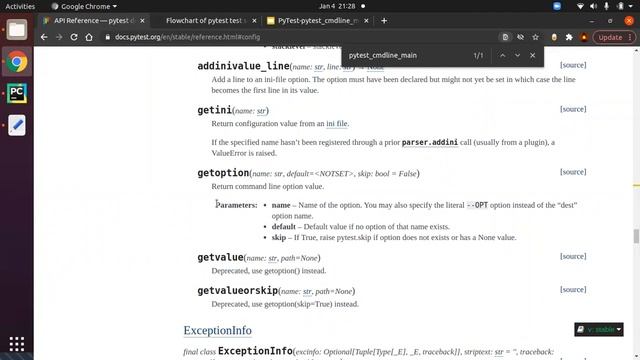This screenshot has width=640, height=360.
Task: Open source link for addinivalue_line
Action: pos(573,65)
